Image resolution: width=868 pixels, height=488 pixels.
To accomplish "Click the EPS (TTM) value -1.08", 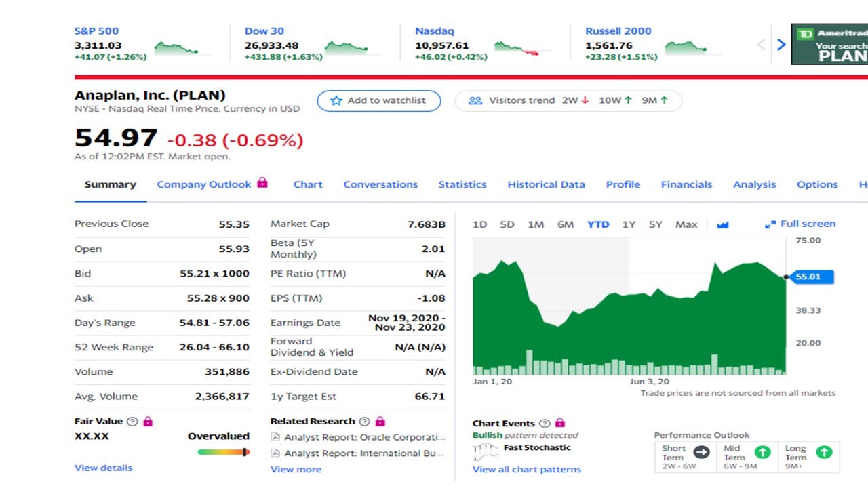I will click(x=432, y=298).
